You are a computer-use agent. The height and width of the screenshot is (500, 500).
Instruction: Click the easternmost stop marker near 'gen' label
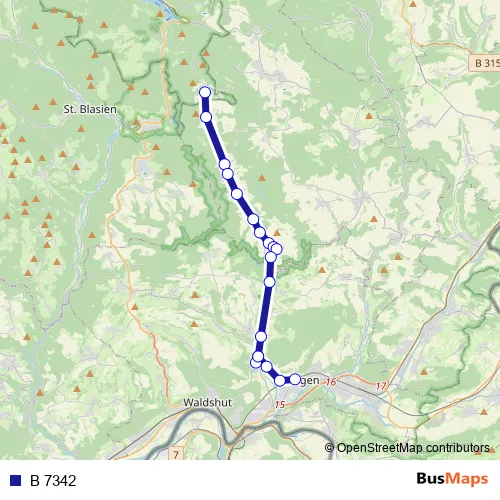(295, 379)
